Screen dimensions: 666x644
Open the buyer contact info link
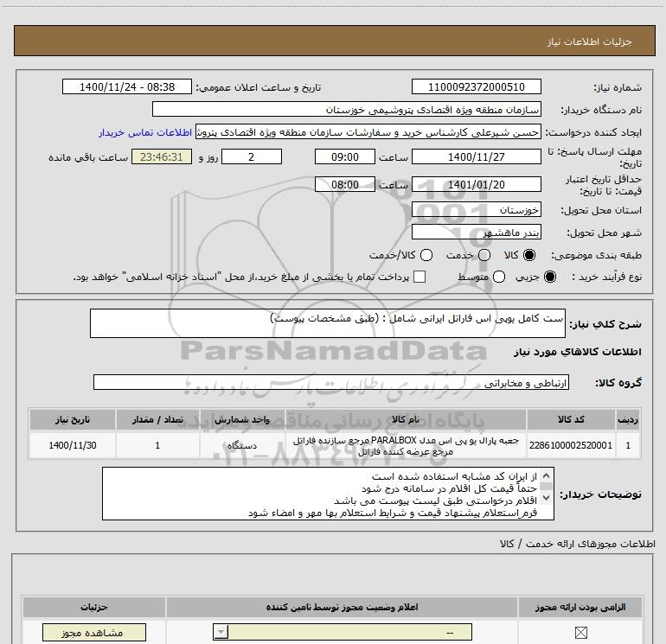coord(145,132)
